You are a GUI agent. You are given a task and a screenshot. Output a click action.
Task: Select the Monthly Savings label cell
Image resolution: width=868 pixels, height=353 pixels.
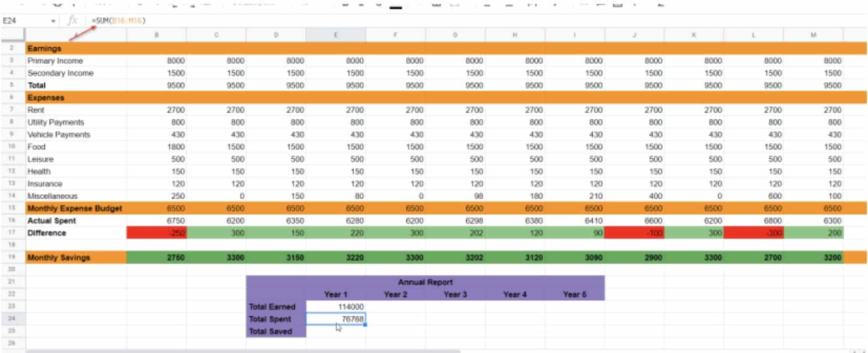[75, 258]
